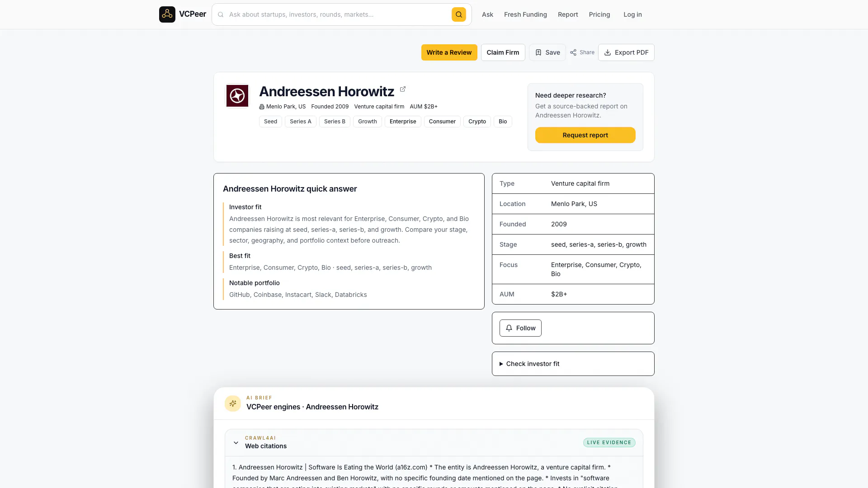Click the yellow search submit icon
The height and width of the screenshot is (488, 868).
[x=458, y=14]
